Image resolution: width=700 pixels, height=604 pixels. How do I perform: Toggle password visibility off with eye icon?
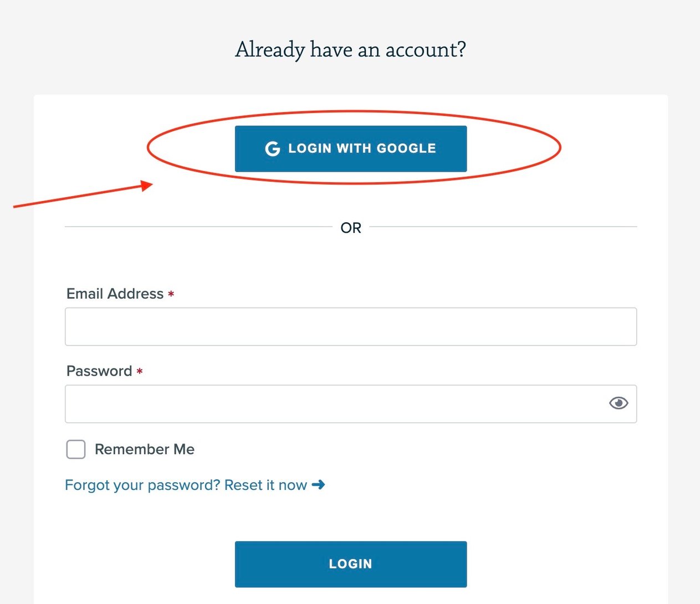619,403
